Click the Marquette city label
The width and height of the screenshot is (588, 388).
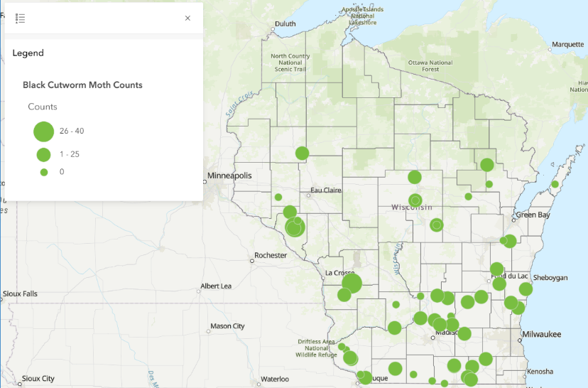coord(567,44)
